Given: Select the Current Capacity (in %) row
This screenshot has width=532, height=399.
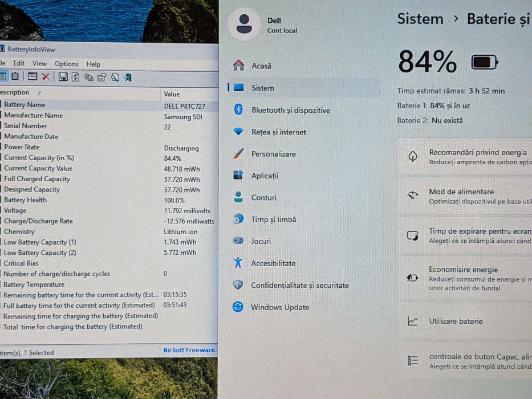Looking at the screenshot, I should [109, 158].
